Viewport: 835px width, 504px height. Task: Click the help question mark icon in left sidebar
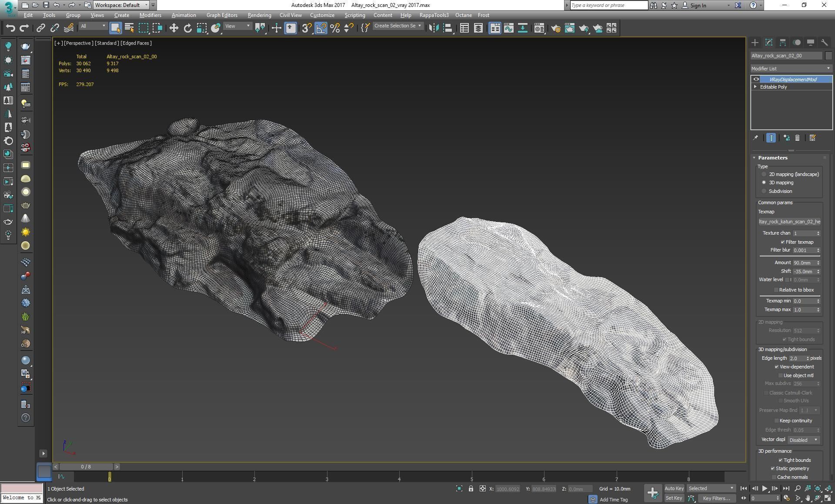(26, 418)
